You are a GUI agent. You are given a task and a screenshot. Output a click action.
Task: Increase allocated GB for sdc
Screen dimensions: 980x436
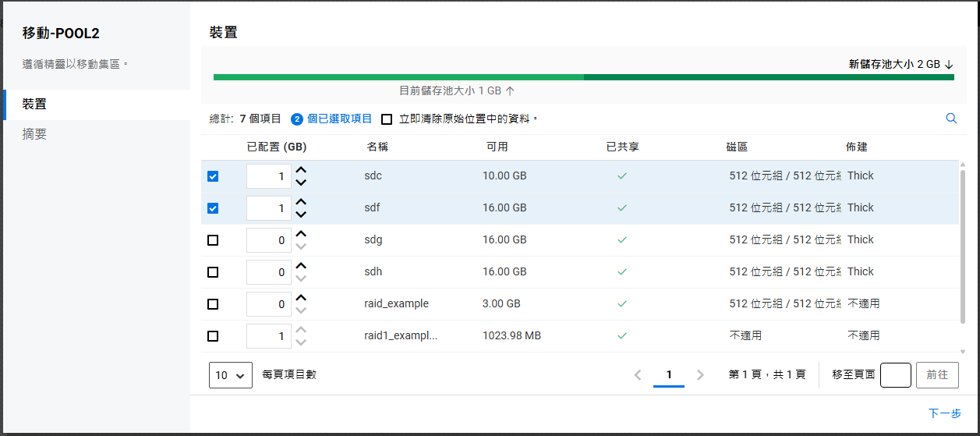[x=301, y=170]
